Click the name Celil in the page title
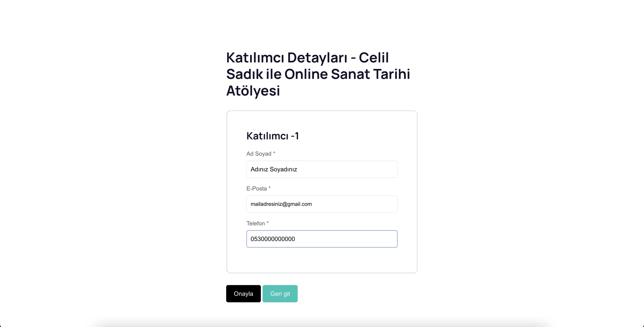Screen dimensions: 644x327 coord(374,58)
